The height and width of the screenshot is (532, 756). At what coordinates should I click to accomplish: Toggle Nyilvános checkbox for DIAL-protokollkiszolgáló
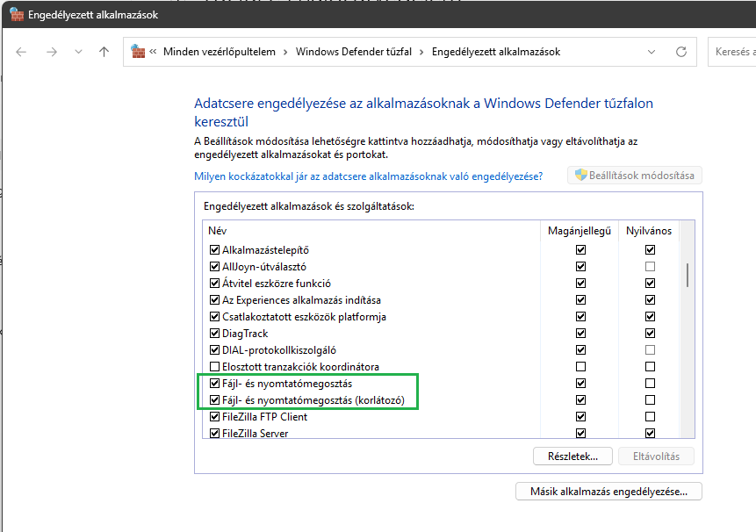(x=650, y=350)
